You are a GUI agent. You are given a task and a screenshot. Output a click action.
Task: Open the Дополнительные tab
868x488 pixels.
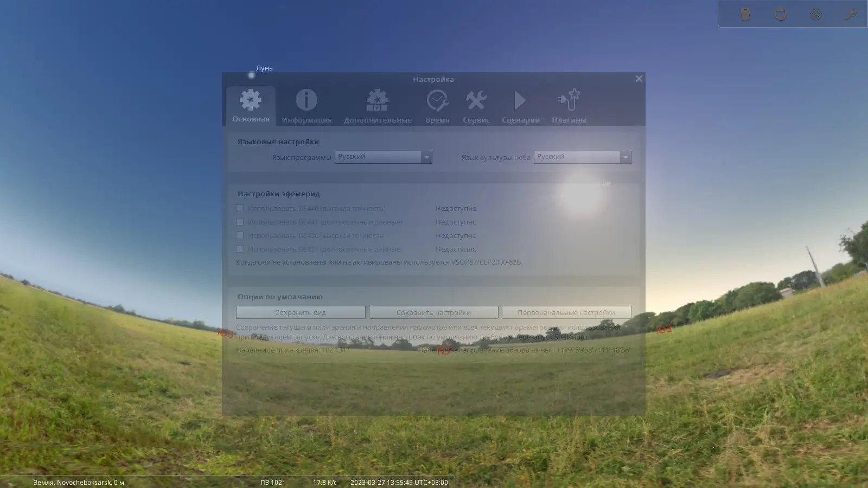point(378,106)
